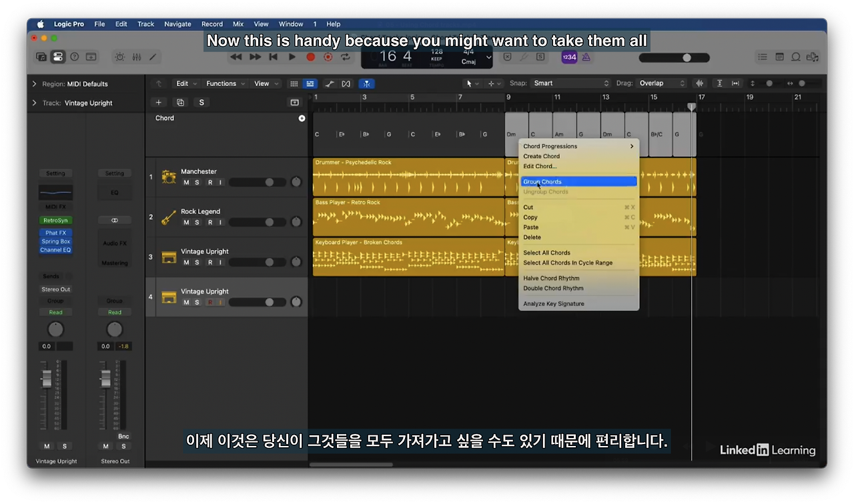Adjust Manchester track volume slider

click(x=257, y=182)
